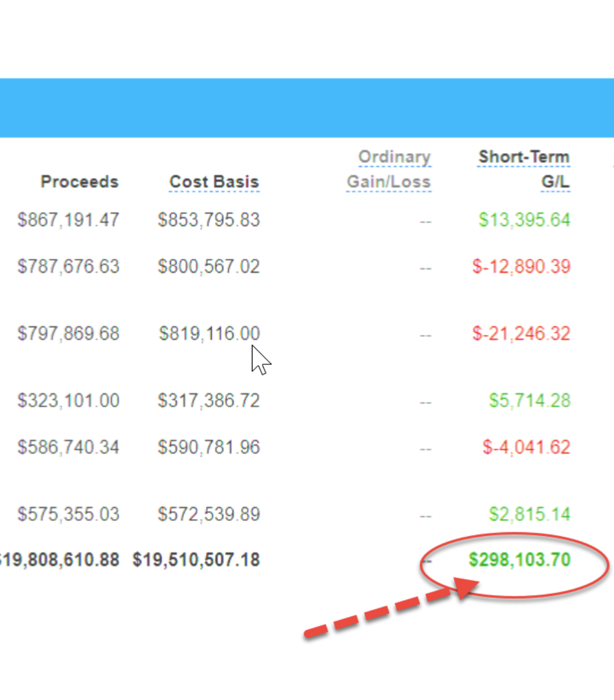This screenshot has width=614, height=700.
Task: Select the $13,395.64 short-term gain value
Action: pos(524,220)
